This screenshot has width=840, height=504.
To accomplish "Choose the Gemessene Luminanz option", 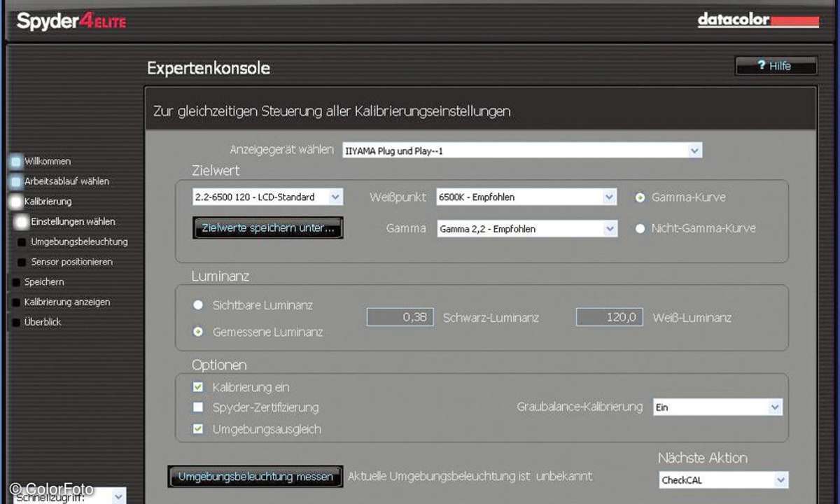I will (x=198, y=332).
